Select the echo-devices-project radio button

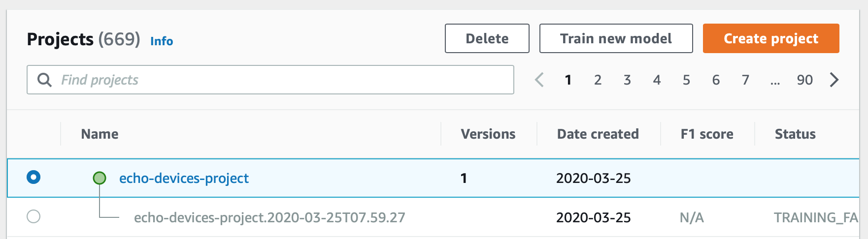tap(33, 177)
